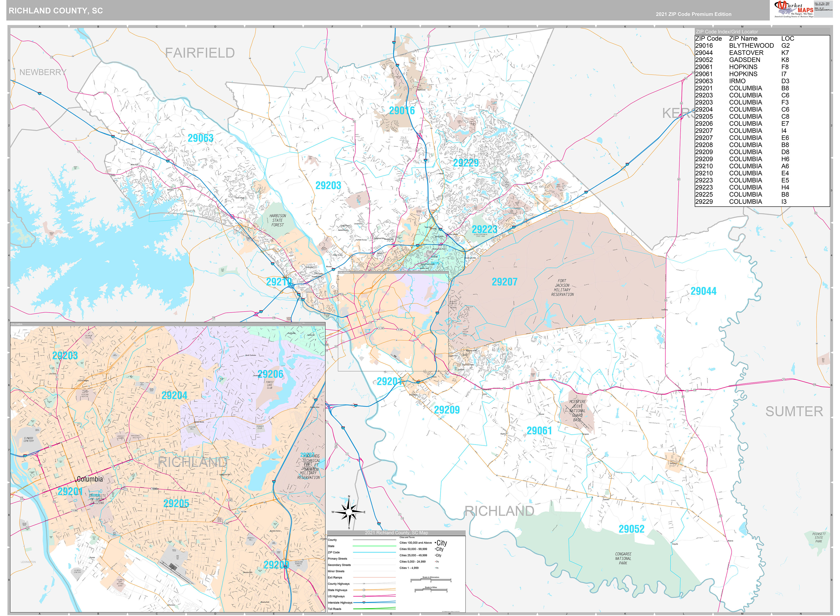Click the Harbison State Forest label

click(x=277, y=220)
